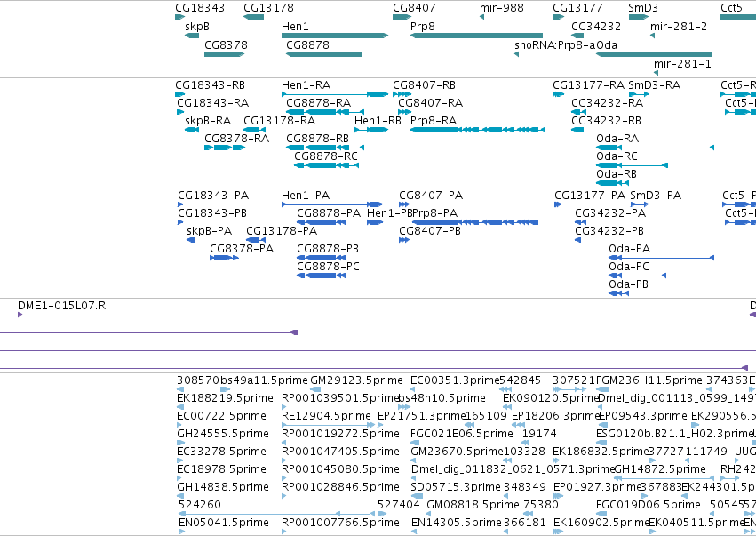Viewport: 756px width, 536px height.
Task: Select the "SmD3" gene label
Action: (x=643, y=8)
